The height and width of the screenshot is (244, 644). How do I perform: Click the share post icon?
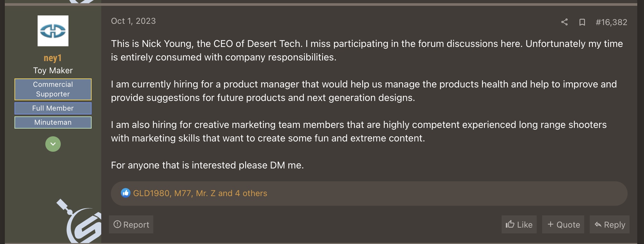[564, 22]
